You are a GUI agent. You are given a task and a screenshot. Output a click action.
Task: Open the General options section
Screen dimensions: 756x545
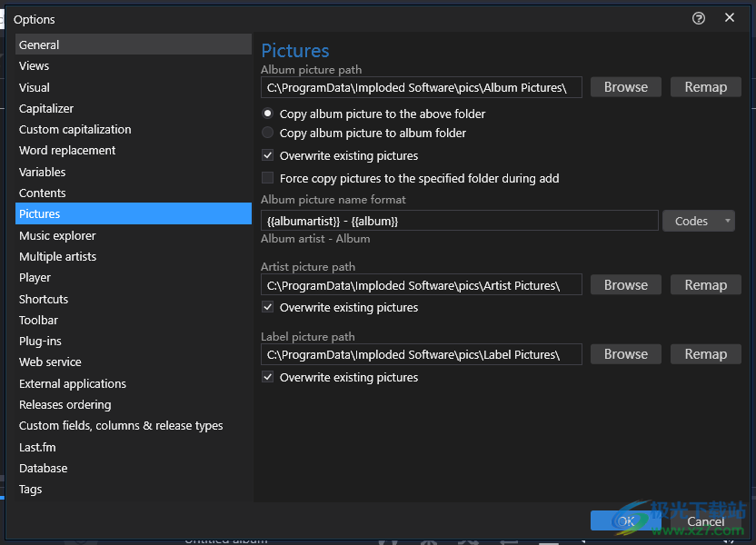point(39,45)
